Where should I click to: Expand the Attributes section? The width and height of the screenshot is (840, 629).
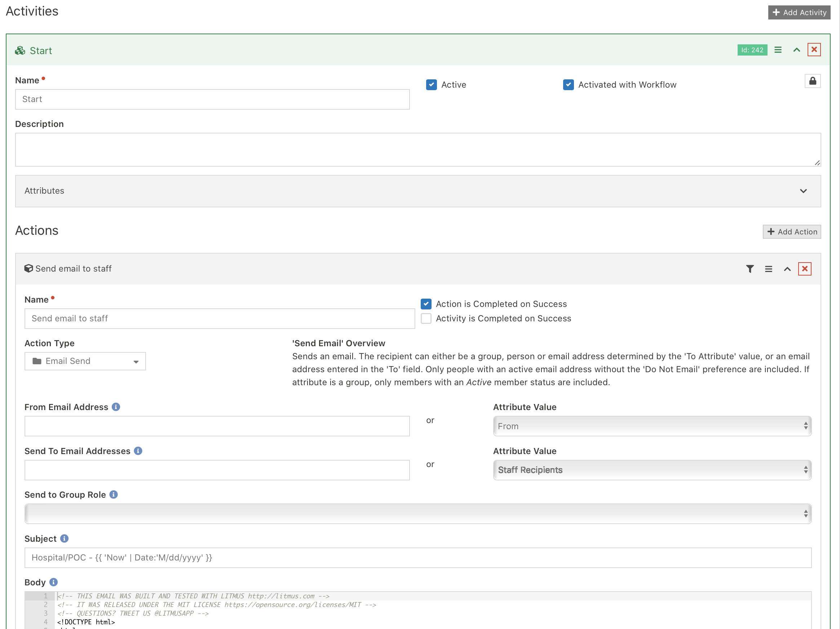[418, 191]
